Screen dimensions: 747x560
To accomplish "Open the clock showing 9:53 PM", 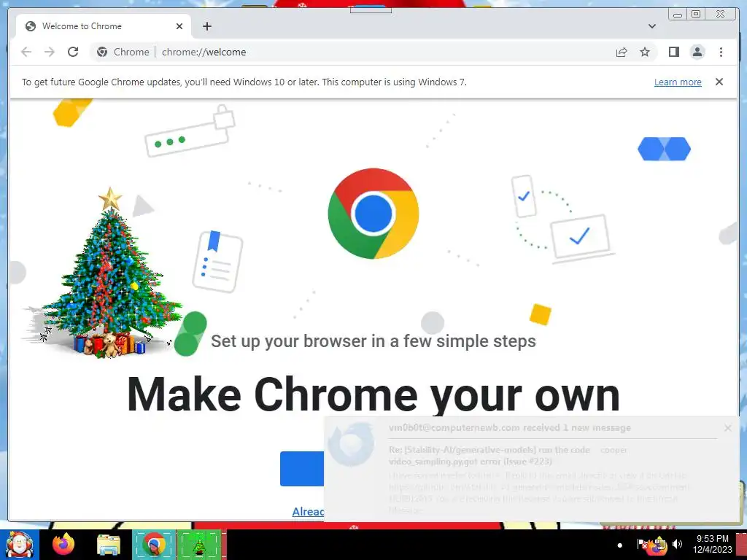I will [712, 544].
